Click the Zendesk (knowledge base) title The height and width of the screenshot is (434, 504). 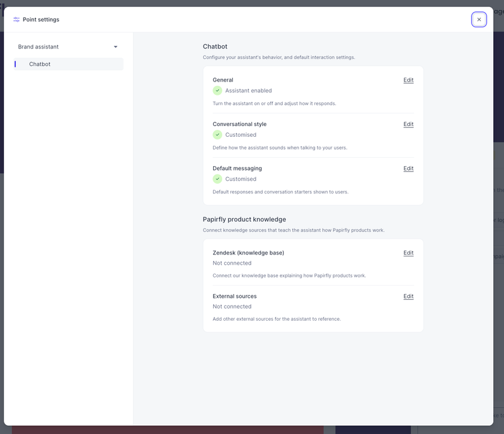(248, 253)
